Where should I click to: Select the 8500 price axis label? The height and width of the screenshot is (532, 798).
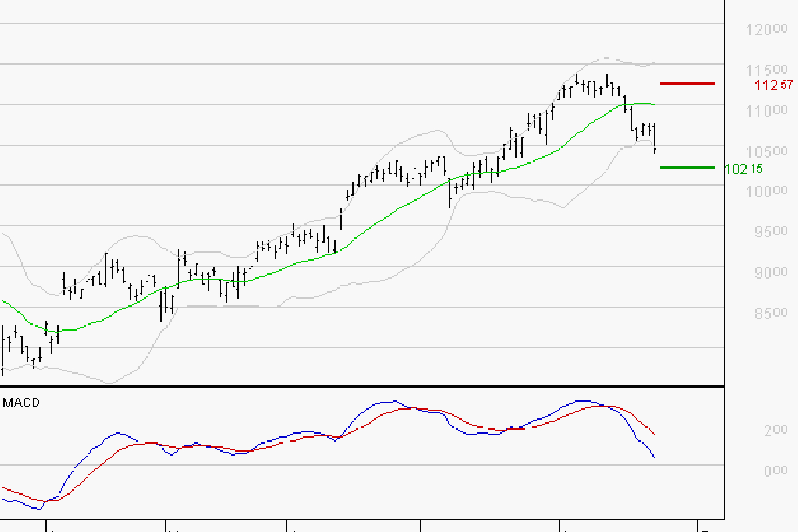pyautogui.click(x=771, y=313)
